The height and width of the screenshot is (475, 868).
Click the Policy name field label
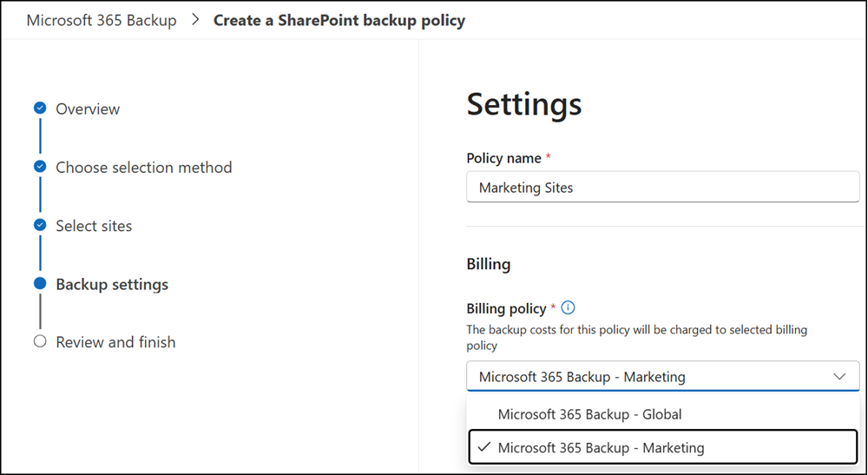[x=503, y=158]
